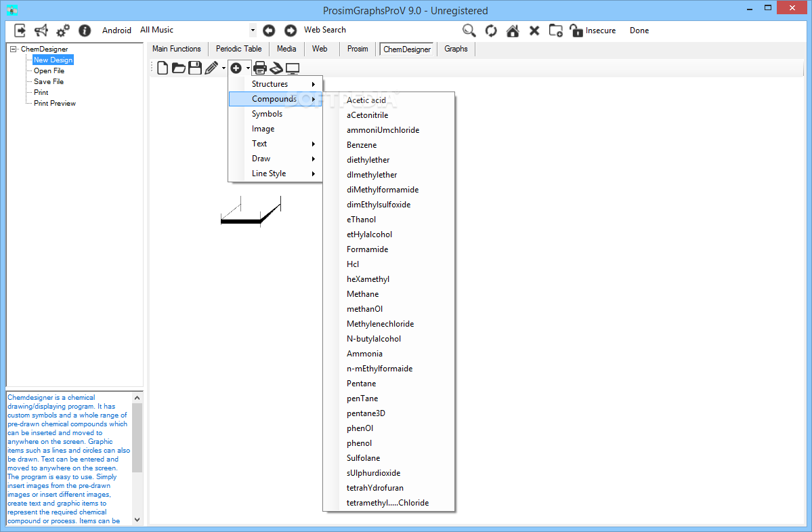Select Print Preview in tree
The height and width of the screenshot is (532, 812).
(55, 104)
